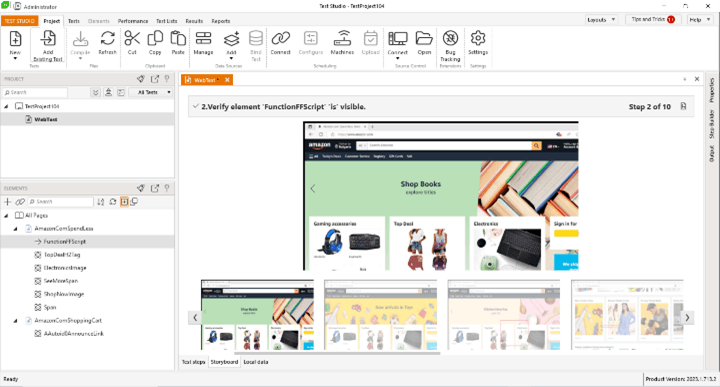
Task: Click the Elements search field
Action: click(61, 202)
